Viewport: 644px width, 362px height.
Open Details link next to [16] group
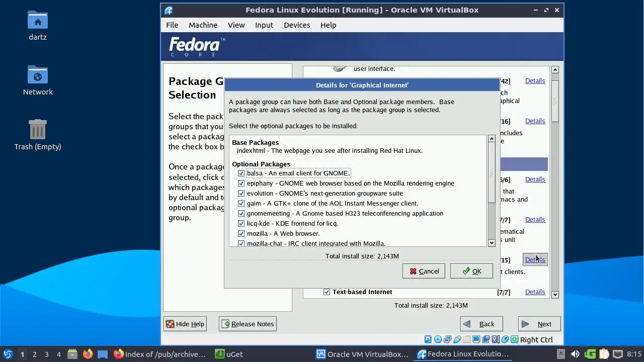pyautogui.click(x=535, y=121)
